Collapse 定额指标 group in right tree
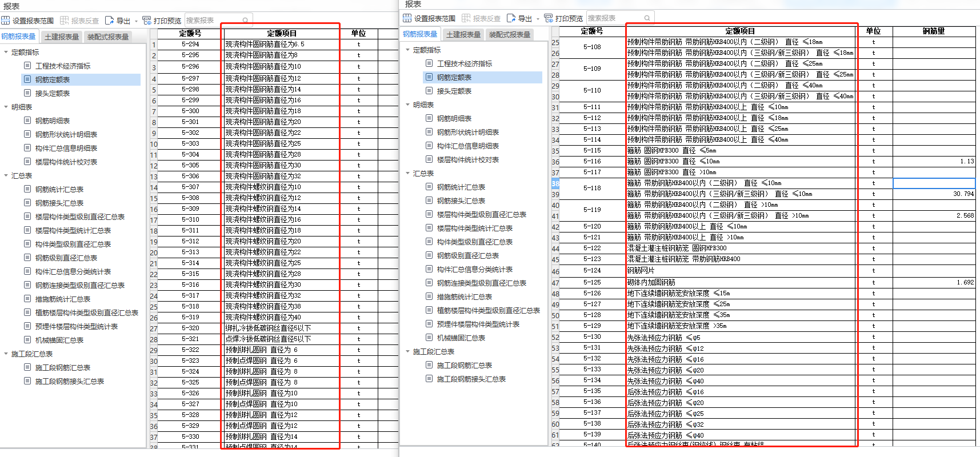The height and width of the screenshot is (457, 980). click(408, 50)
